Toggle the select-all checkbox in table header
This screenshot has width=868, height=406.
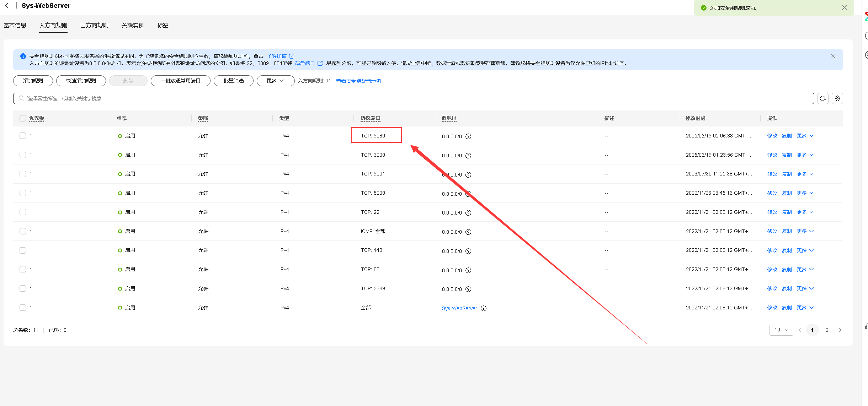coord(23,118)
